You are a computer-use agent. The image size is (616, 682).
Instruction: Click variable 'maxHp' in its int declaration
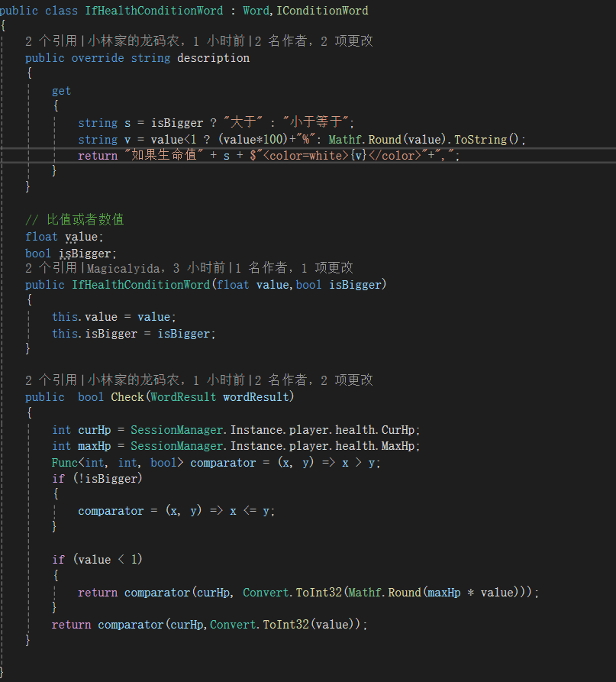(95, 446)
